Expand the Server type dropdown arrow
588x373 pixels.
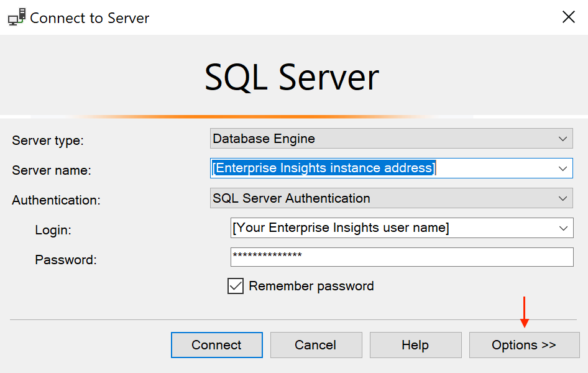[563, 139]
